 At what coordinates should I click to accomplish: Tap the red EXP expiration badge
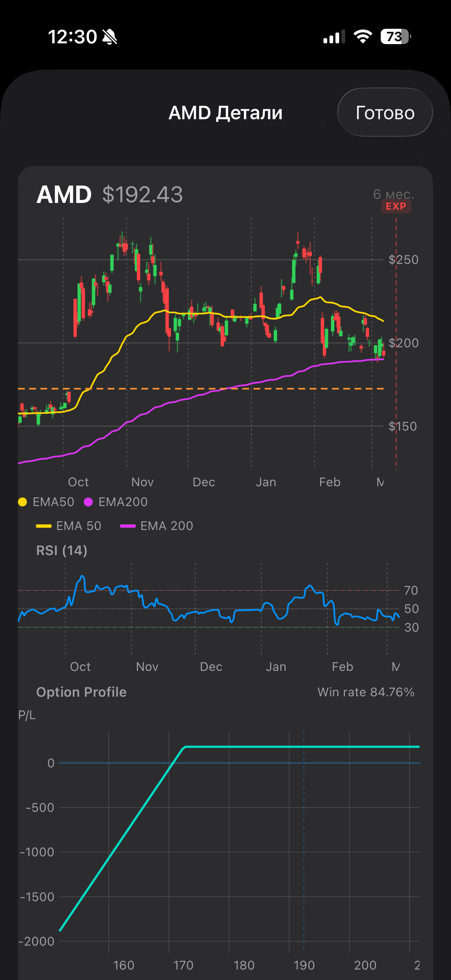(x=396, y=207)
